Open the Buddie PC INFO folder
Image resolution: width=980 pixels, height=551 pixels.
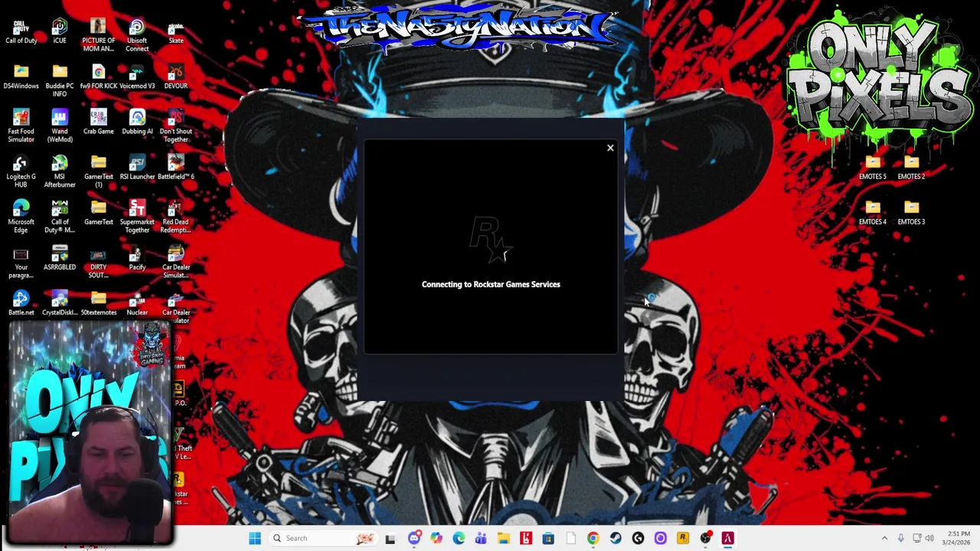(60, 81)
